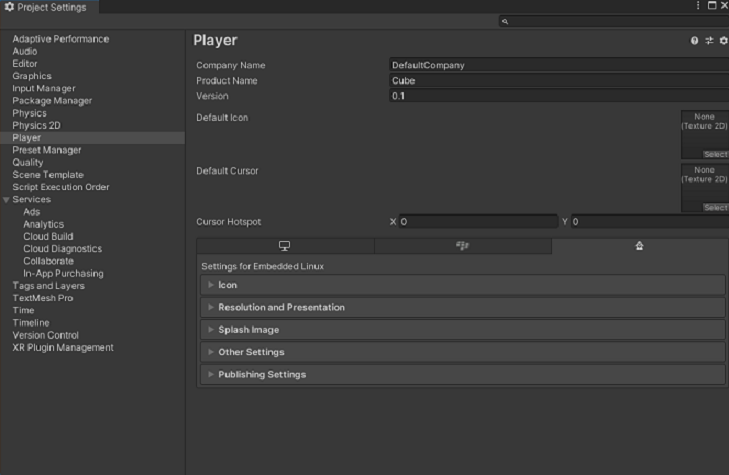
Task: Expand the Resolution and Presentation section
Action: tap(281, 307)
